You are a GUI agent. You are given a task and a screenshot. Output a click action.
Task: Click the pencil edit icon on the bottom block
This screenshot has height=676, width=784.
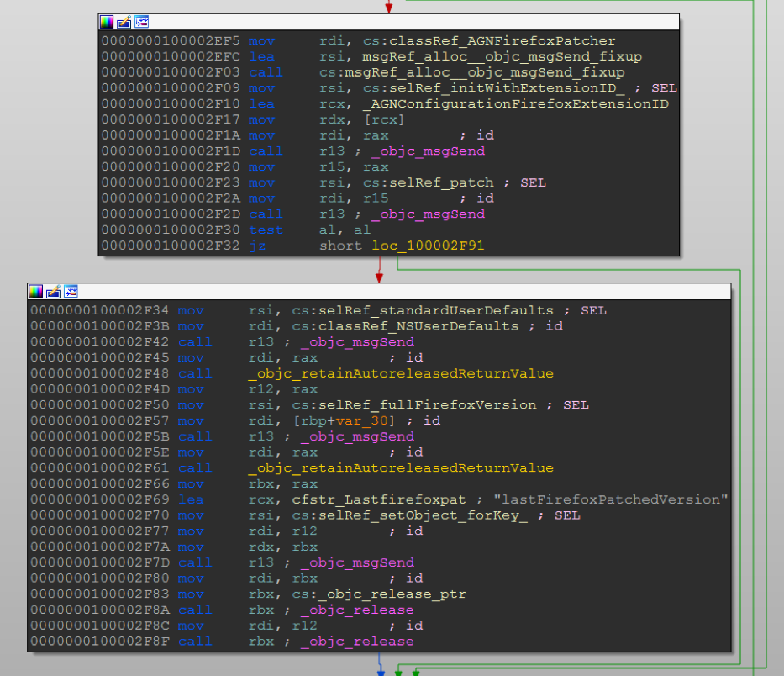click(x=53, y=292)
